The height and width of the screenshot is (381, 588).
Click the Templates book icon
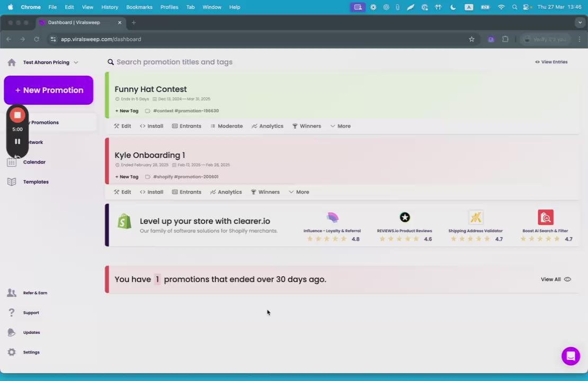pos(12,182)
